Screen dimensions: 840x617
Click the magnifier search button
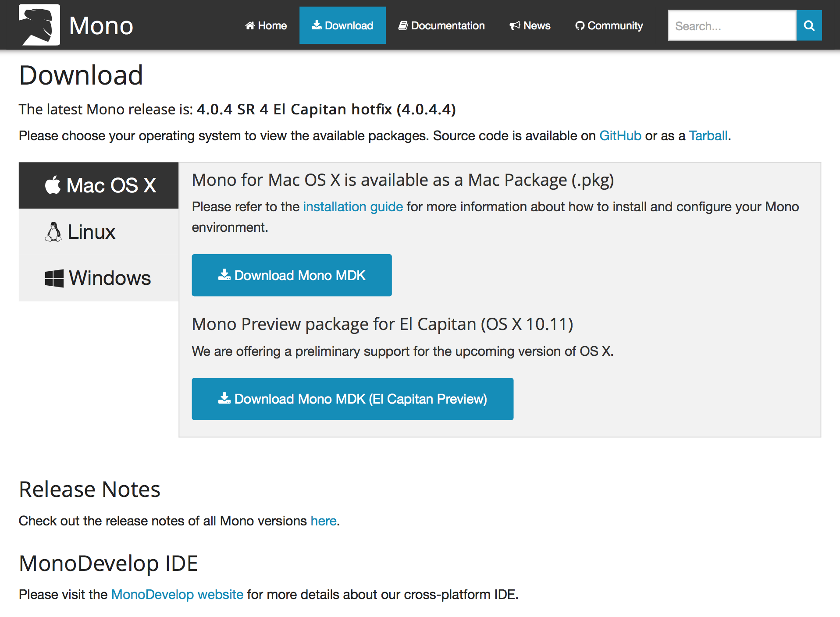(809, 25)
